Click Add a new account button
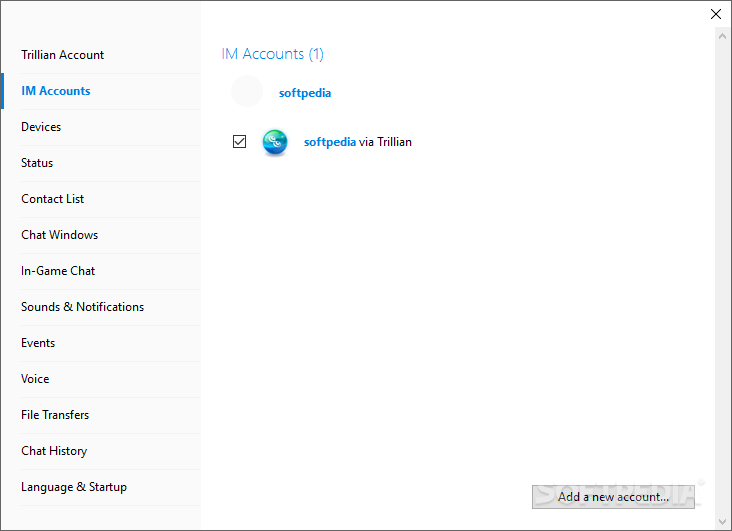Screen dimensions: 732x531 point(613,497)
